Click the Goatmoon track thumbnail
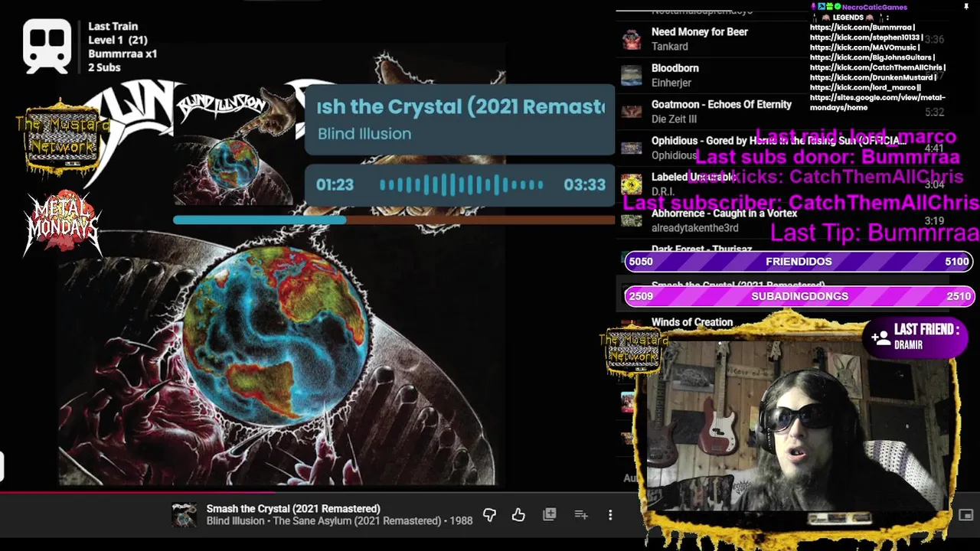 pyautogui.click(x=631, y=112)
